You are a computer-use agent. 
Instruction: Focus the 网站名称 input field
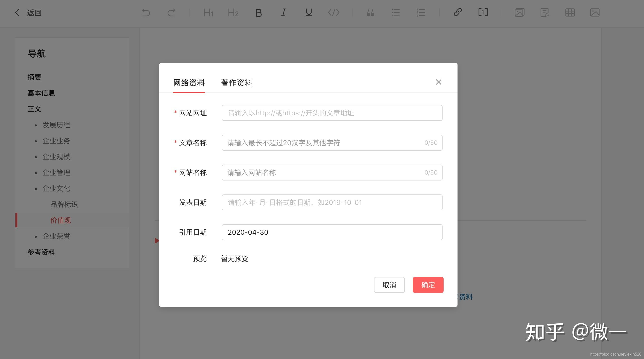332,173
